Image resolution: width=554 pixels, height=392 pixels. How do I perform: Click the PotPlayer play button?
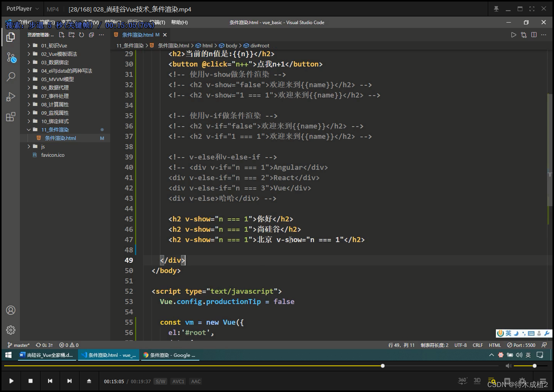click(x=11, y=381)
